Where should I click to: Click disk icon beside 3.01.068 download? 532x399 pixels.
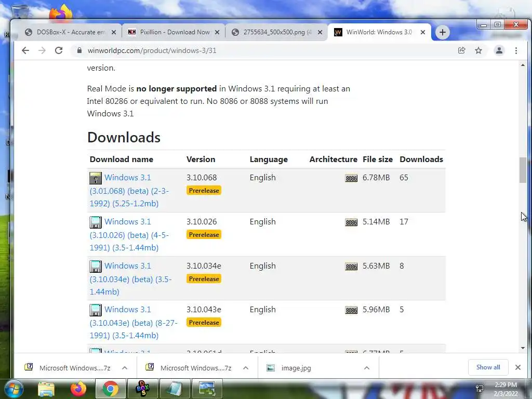coord(96,178)
